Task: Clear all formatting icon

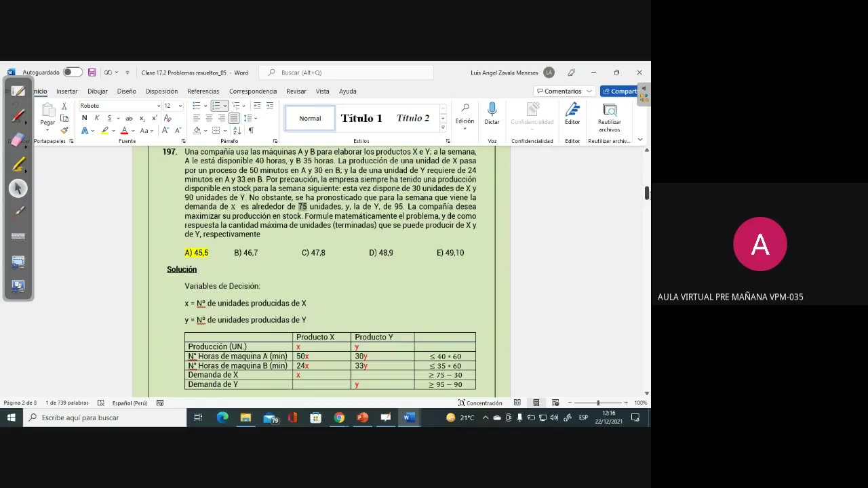Action: click(167, 118)
